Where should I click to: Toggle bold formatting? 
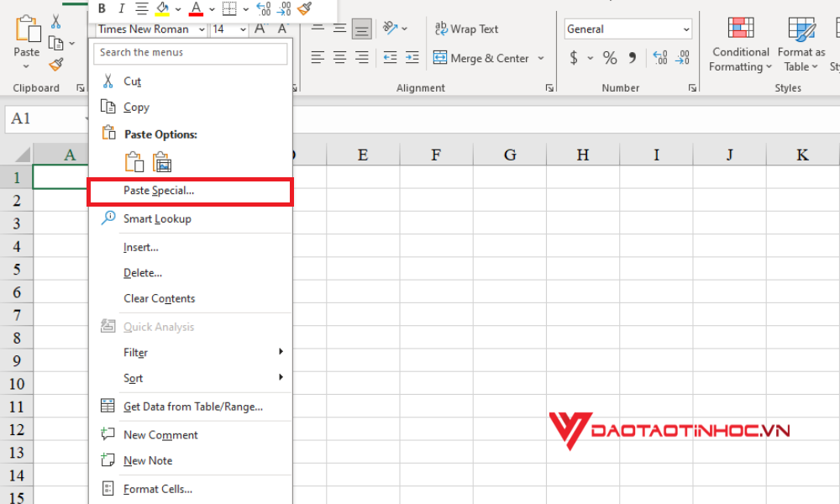(102, 9)
